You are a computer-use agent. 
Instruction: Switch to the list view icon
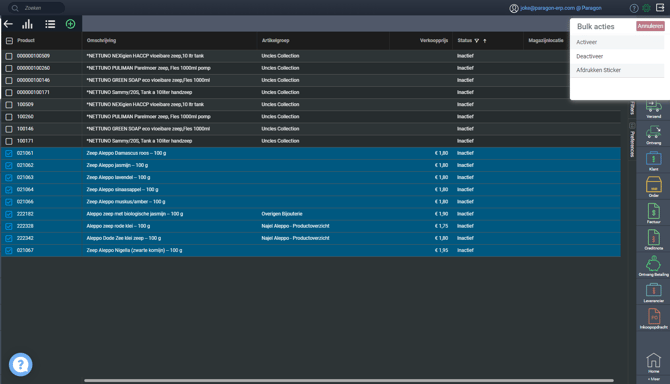[50, 24]
